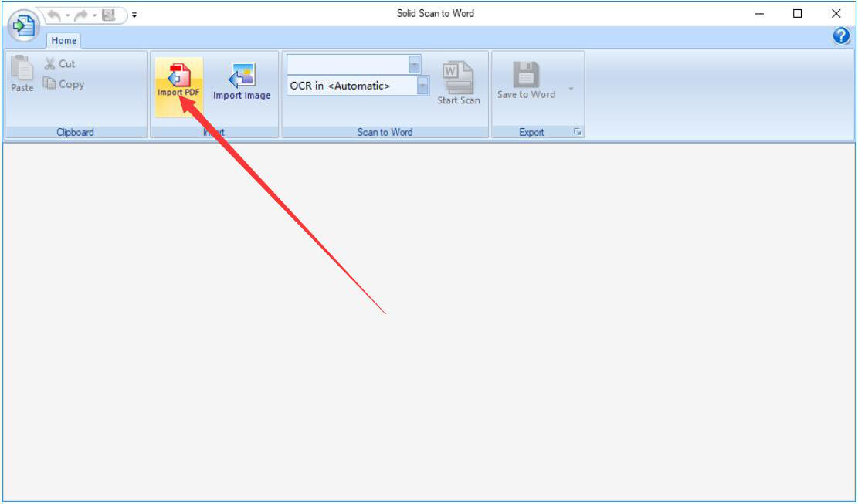The height and width of the screenshot is (504, 858).
Task: Open the Export group dialog launcher
Action: (x=578, y=132)
